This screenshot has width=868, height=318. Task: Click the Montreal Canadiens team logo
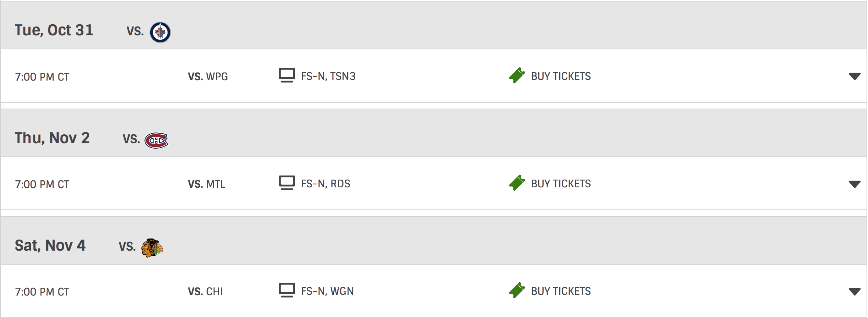pyautogui.click(x=156, y=140)
